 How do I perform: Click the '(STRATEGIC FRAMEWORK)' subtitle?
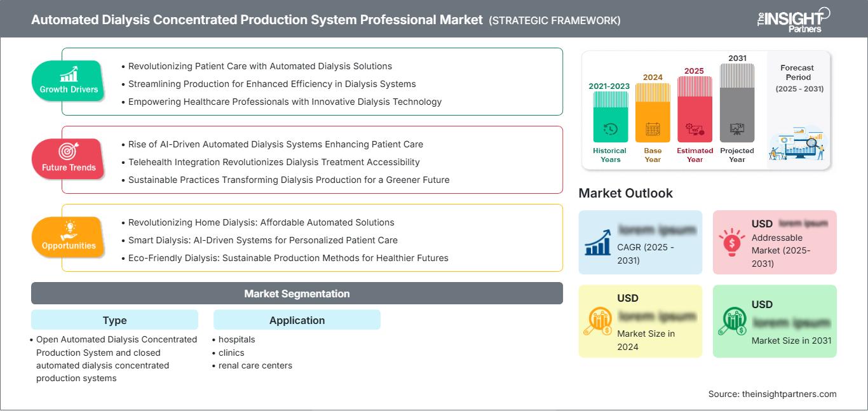click(555, 20)
